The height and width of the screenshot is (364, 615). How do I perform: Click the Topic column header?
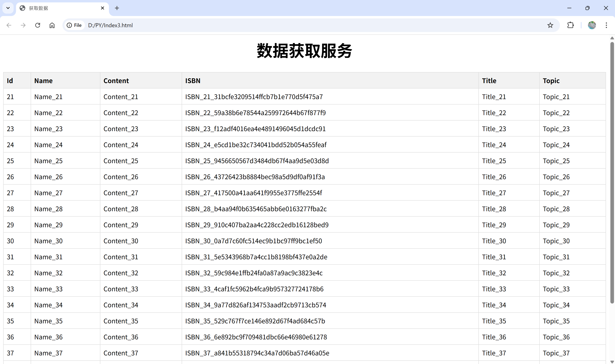coord(551,81)
